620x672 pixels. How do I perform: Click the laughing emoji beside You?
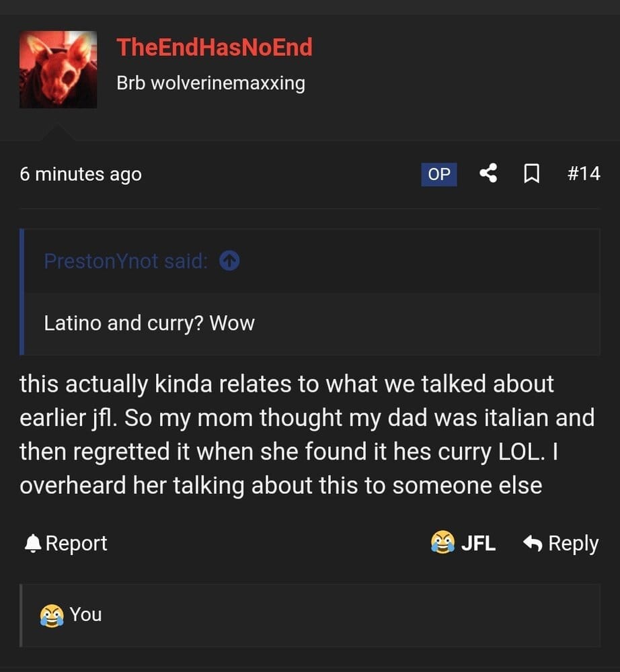coord(52,616)
